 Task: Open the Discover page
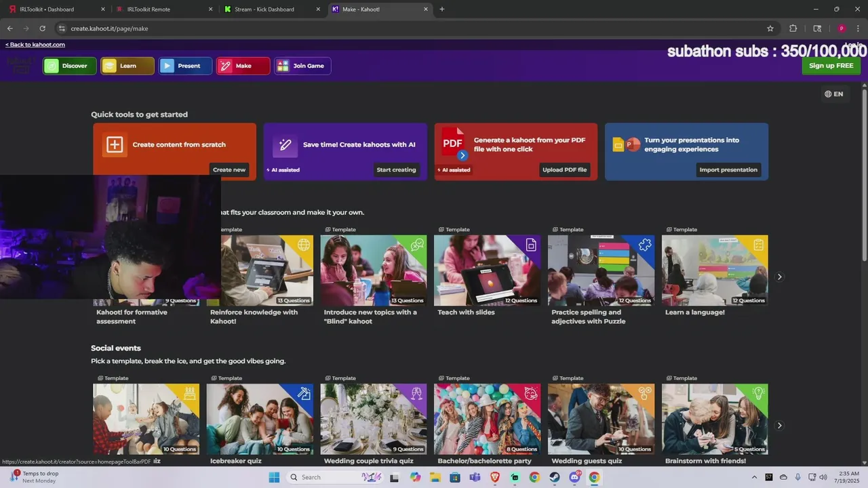click(x=70, y=66)
